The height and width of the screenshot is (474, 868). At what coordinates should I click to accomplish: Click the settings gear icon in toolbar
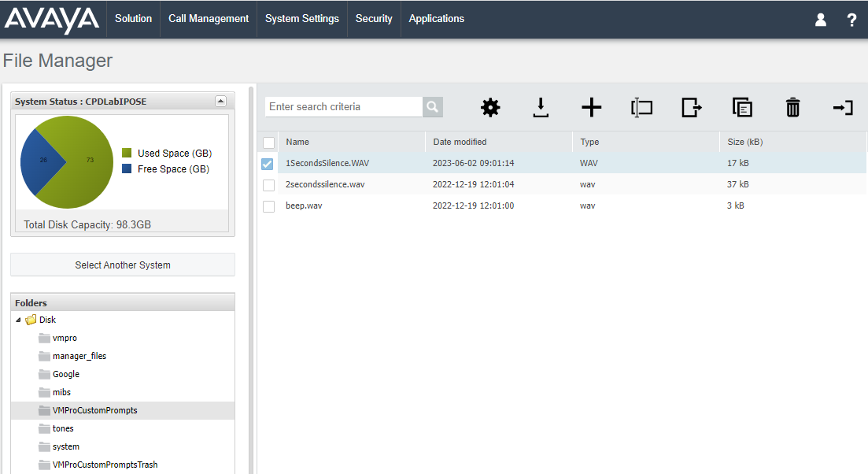point(490,107)
